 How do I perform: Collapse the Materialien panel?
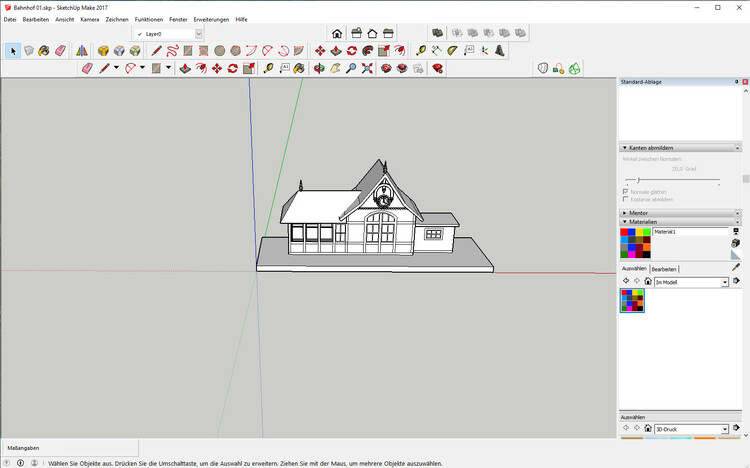(625, 222)
